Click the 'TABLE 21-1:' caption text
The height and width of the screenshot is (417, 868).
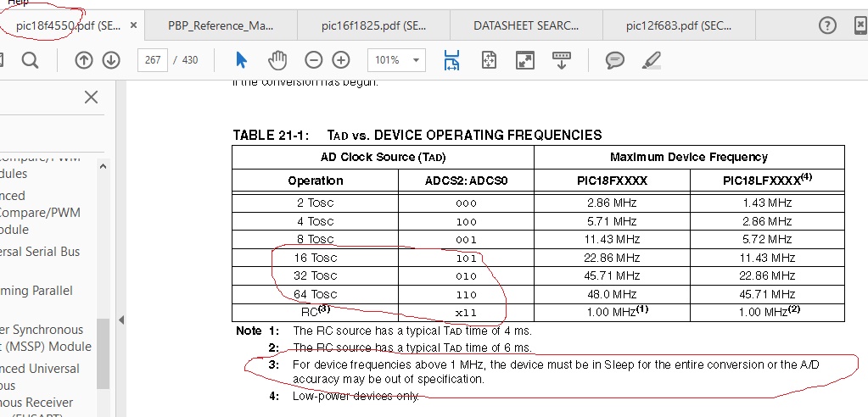pos(271,135)
